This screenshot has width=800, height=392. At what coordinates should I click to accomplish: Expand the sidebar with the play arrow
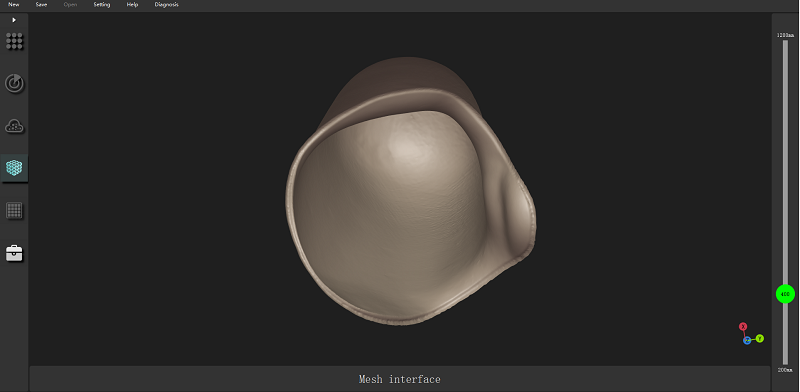click(14, 20)
